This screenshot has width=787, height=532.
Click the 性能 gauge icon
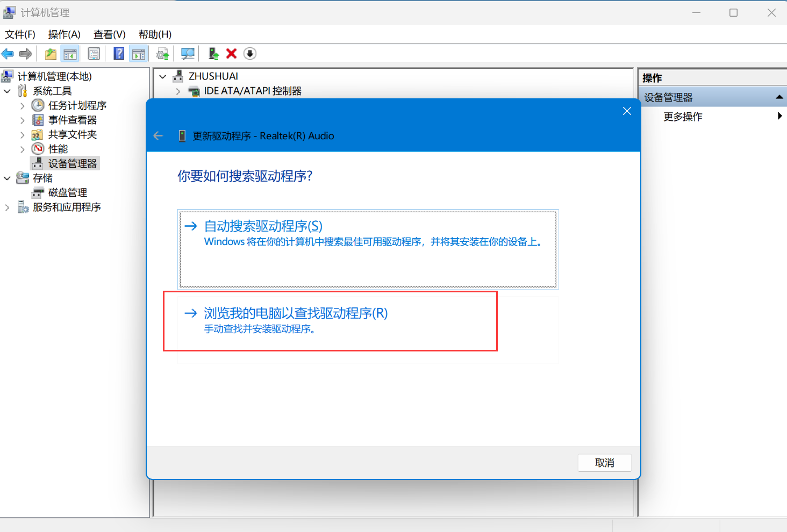click(x=38, y=149)
